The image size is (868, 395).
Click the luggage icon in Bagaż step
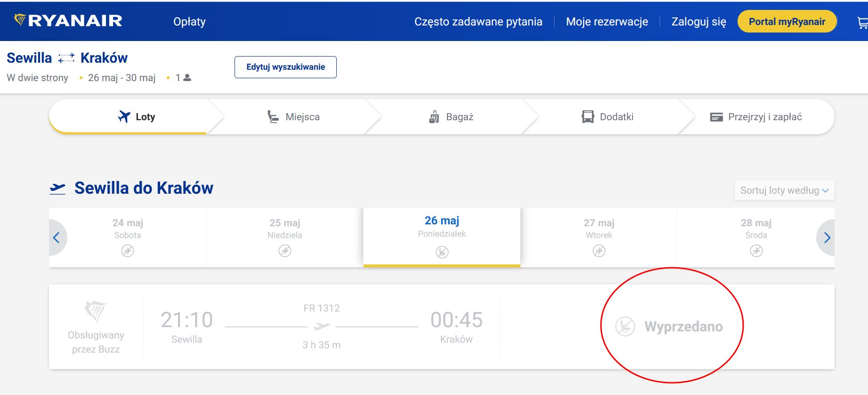tap(434, 116)
